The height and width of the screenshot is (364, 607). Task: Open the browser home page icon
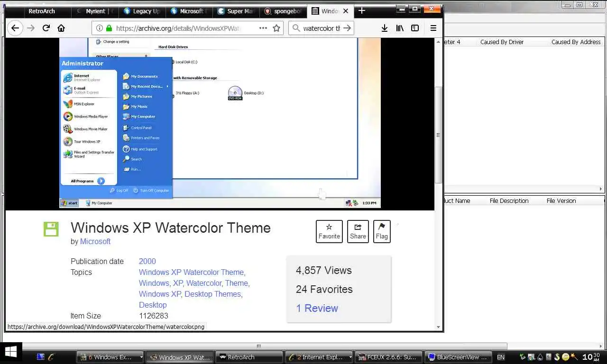coord(61,28)
